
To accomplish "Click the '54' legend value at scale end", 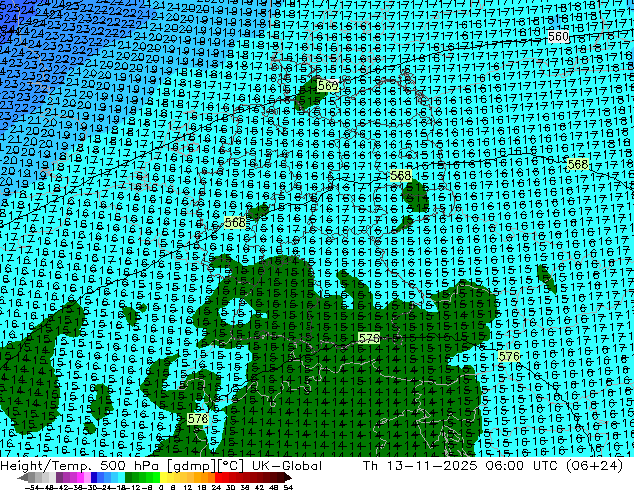I will tap(288, 487).
